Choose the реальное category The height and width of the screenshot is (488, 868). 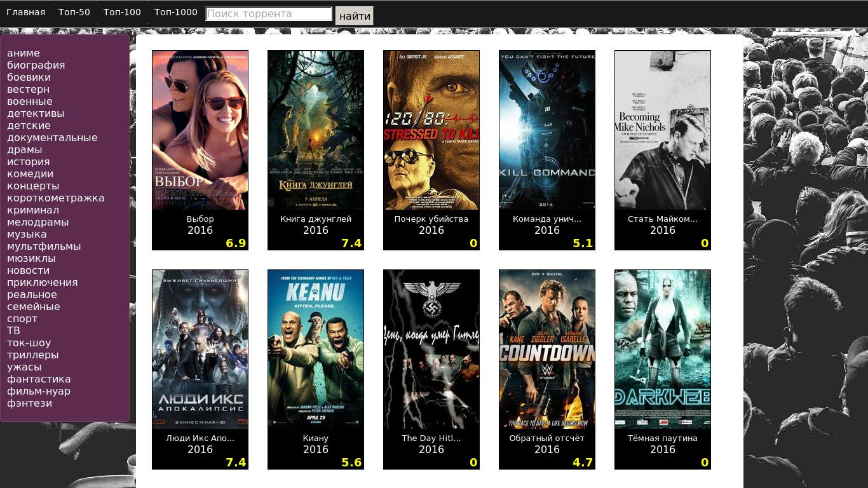(x=32, y=295)
